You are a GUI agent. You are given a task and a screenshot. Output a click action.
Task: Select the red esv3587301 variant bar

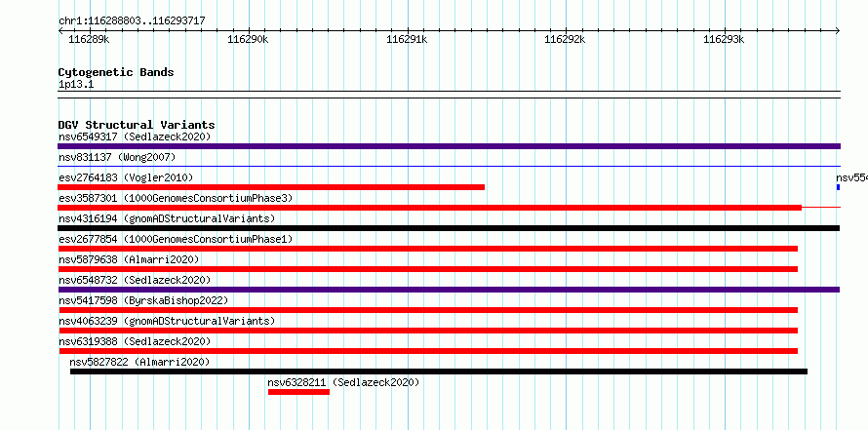tap(429, 208)
